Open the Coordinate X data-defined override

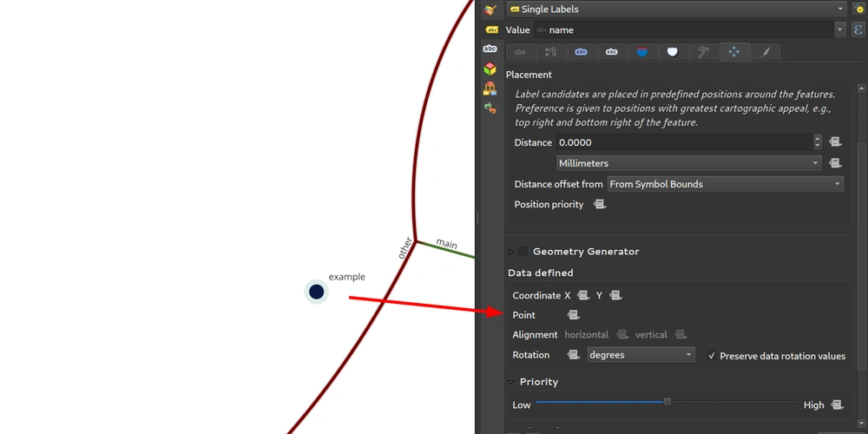(583, 295)
